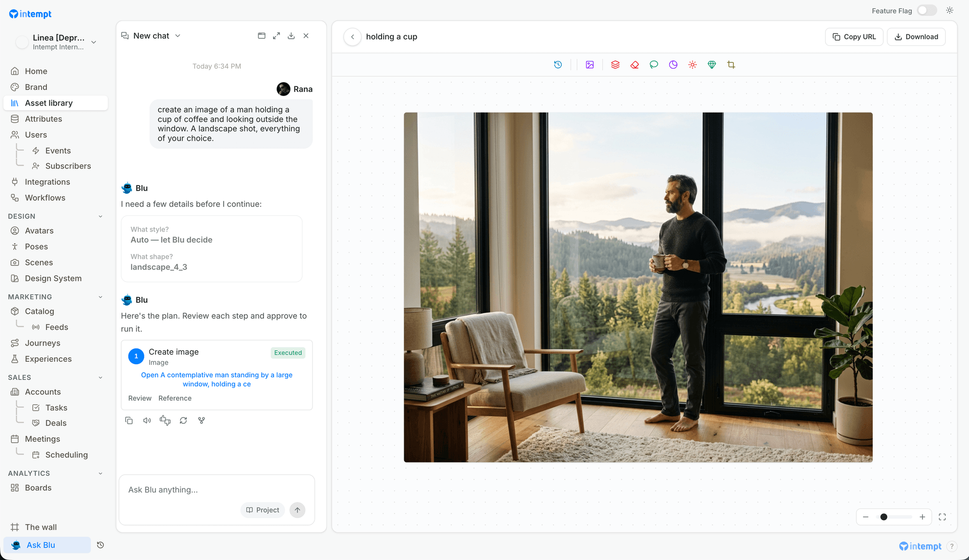Image resolution: width=969 pixels, height=560 pixels.
Task: Switch theme with the sun icon
Action: click(x=950, y=11)
